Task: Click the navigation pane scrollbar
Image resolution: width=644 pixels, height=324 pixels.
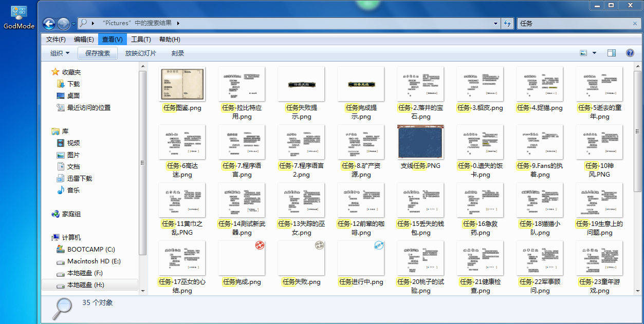Action: coord(143,163)
